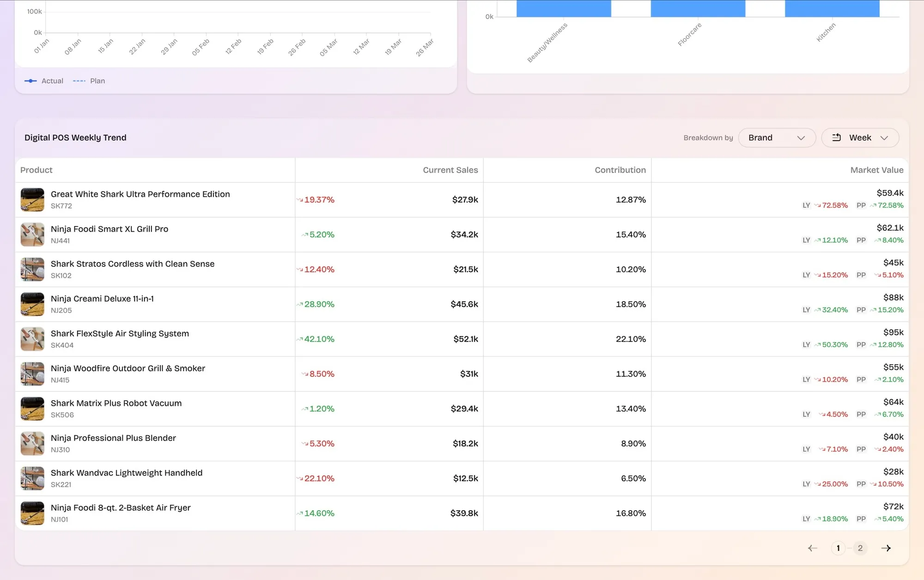Open Shark Matrix Plus Robot Vacuum thumbnail
Image resolution: width=924 pixels, height=580 pixels.
[32, 409]
